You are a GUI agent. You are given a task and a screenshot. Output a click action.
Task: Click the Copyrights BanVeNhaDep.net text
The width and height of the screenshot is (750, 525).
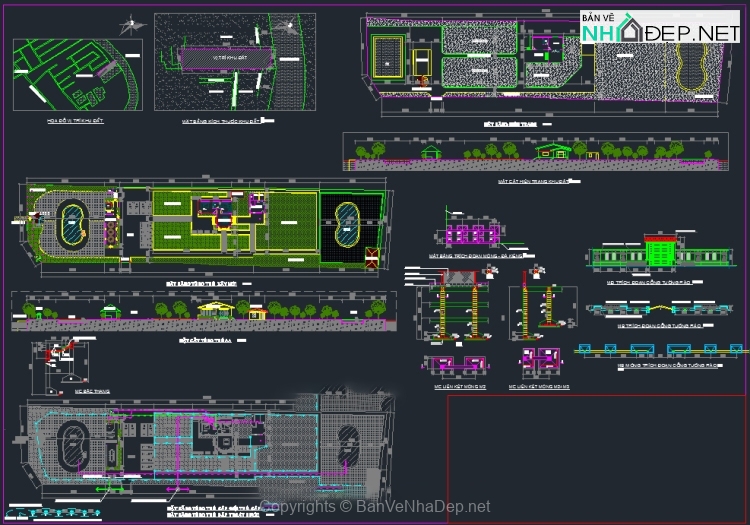tap(375, 507)
